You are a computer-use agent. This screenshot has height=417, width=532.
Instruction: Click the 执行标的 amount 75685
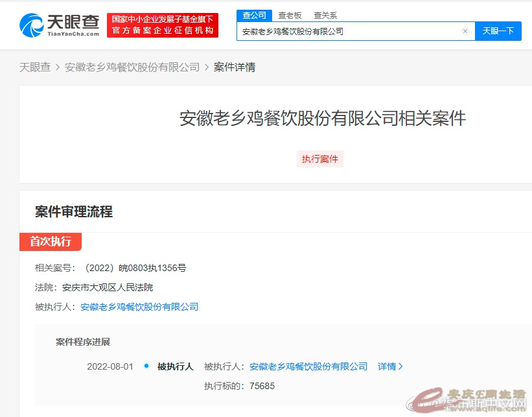click(261, 386)
